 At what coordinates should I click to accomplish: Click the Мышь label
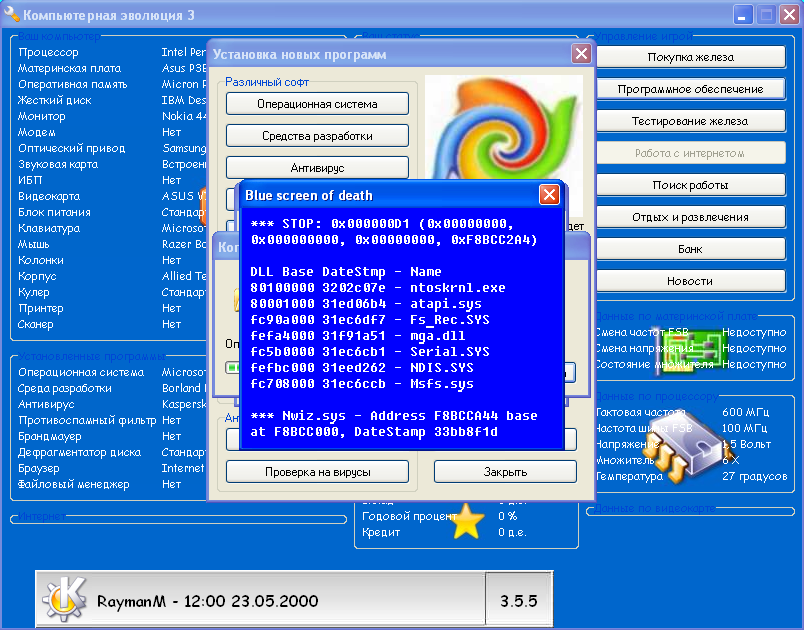pos(33,244)
